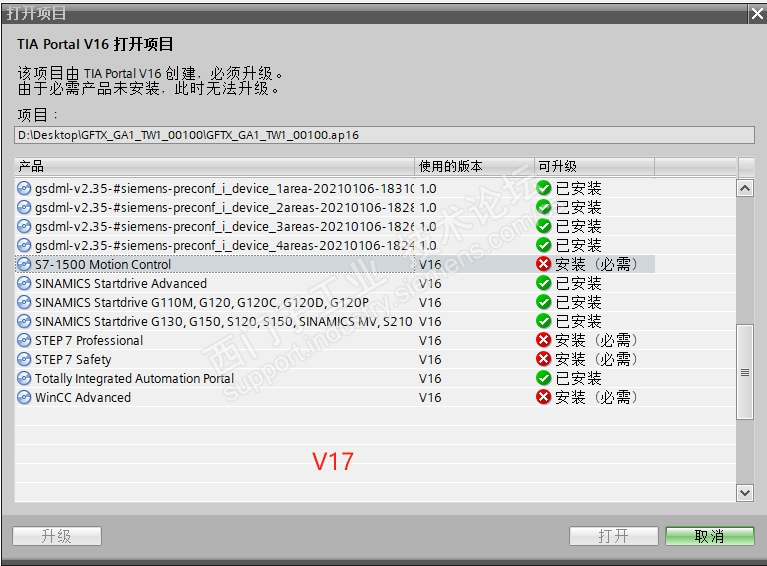Click the scrollbar down arrow of product list
Screen dimensions: 767x566
pos(745,493)
